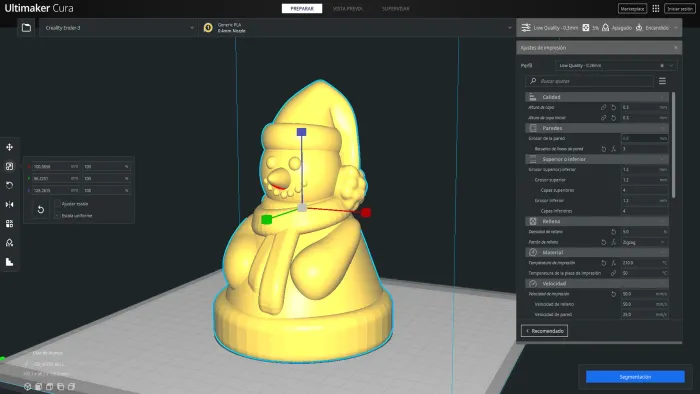The height and width of the screenshot is (394, 700).
Task: Open the Support Blocker tool
Action: point(9,243)
